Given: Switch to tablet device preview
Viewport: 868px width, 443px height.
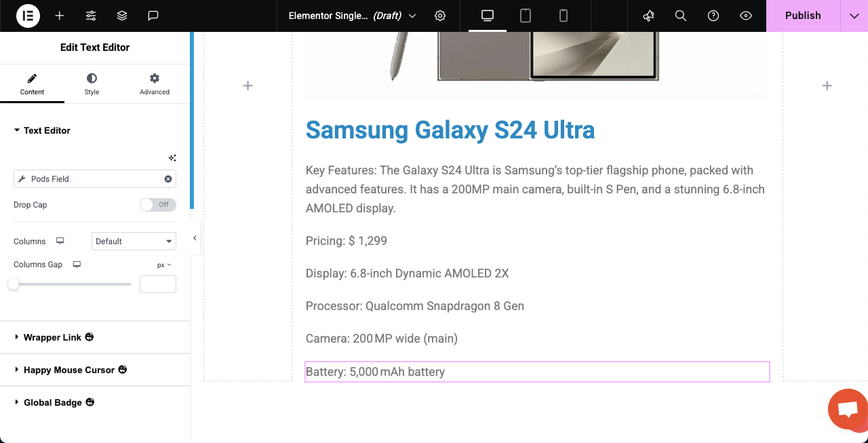Looking at the screenshot, I should [526, 16].
